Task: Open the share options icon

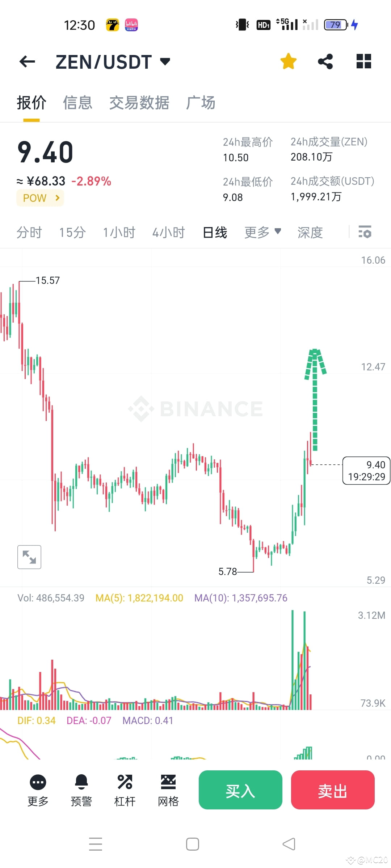Action: pyautogui.click(x=325, y=61)
